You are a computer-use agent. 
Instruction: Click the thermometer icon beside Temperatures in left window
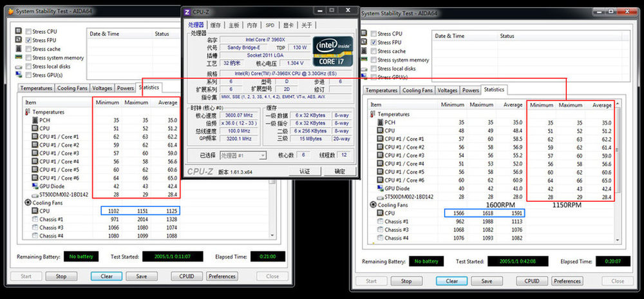click(x=28, y=111)
